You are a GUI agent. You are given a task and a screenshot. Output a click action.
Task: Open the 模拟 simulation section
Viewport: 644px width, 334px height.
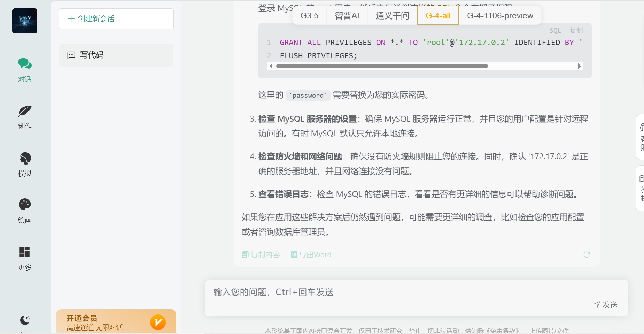pos(24,164)
